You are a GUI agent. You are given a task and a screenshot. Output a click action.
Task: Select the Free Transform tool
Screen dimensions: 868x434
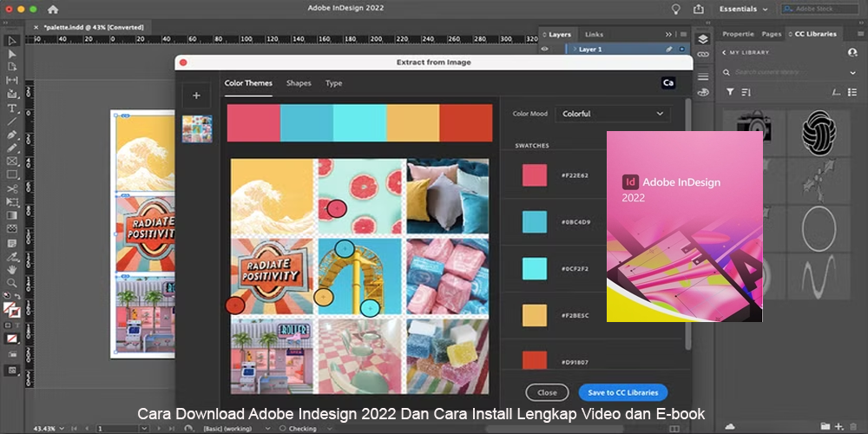(x=11, y=202)
